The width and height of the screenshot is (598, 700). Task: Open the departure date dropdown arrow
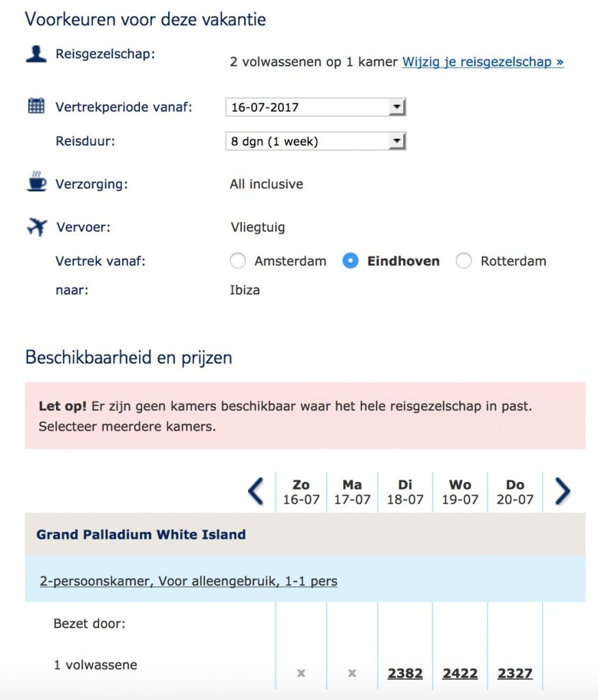pos(397,106)
